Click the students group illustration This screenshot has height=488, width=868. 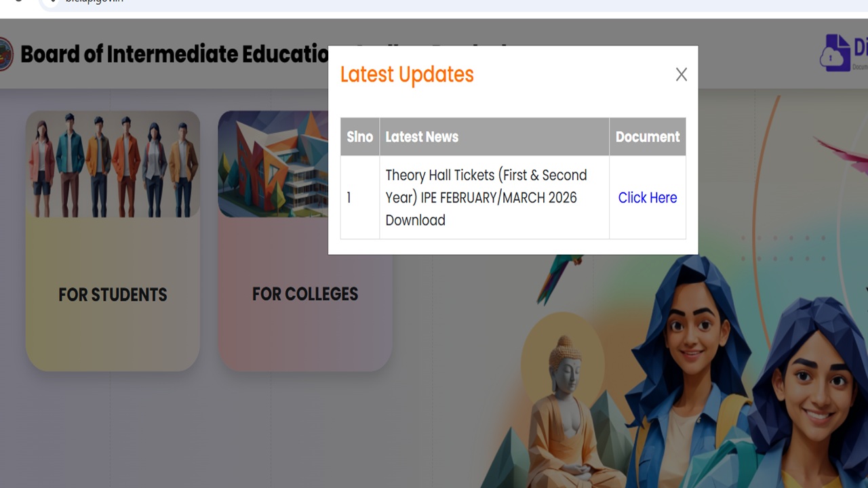click(x=113, y=165)
